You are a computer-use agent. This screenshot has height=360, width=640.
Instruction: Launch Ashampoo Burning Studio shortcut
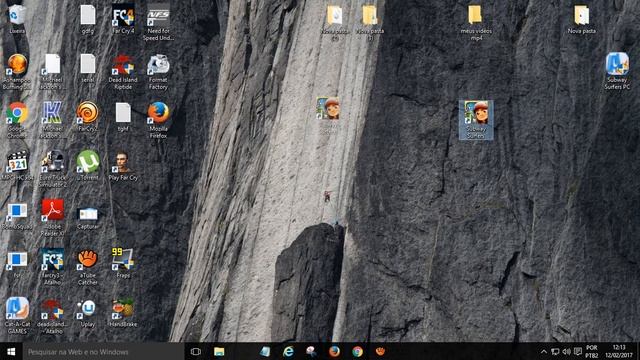pyautogui.click(x=17, y=71)
